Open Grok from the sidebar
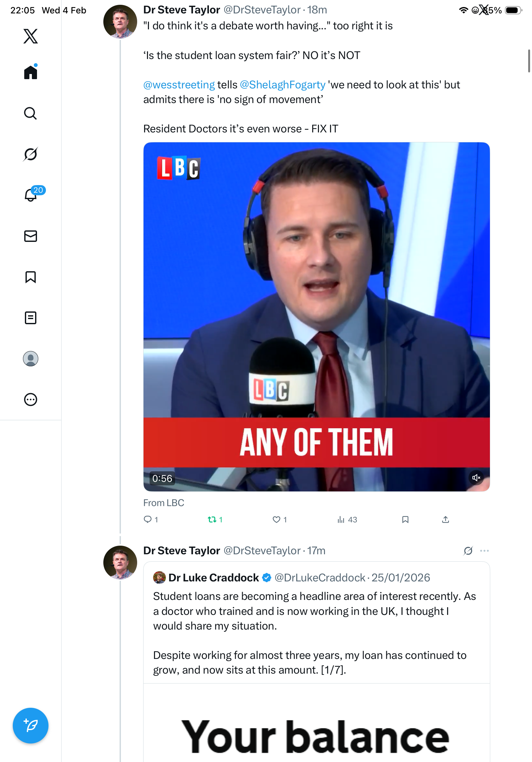 [31, 154]
